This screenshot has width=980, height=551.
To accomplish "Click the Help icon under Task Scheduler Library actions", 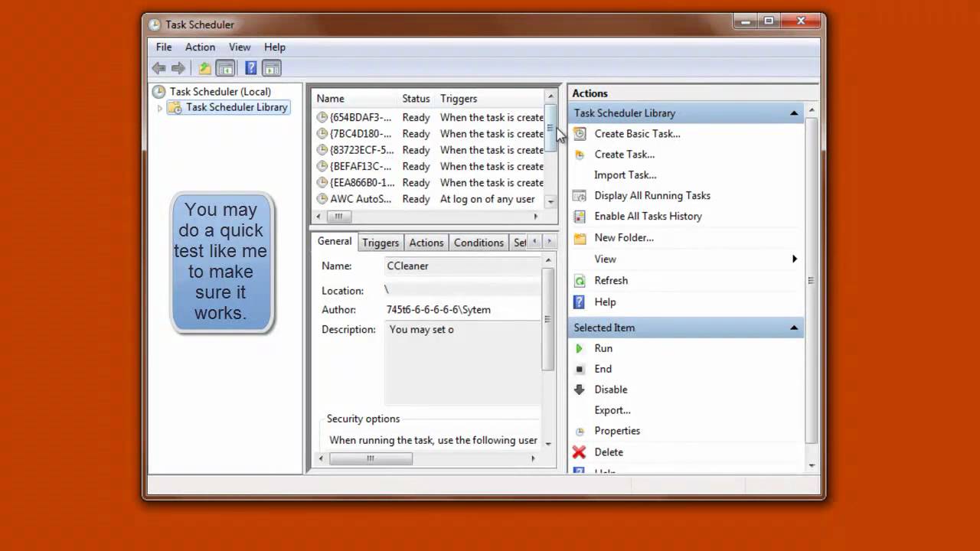I will (x=580, y=302).
